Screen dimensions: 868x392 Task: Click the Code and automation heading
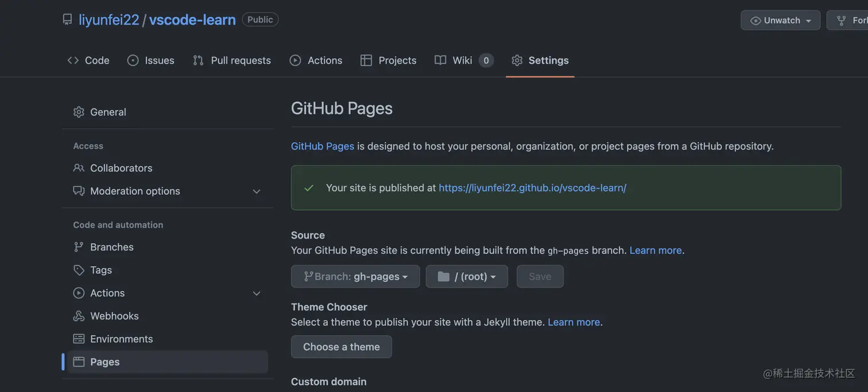pyautogui.click(x=118, y=225)
